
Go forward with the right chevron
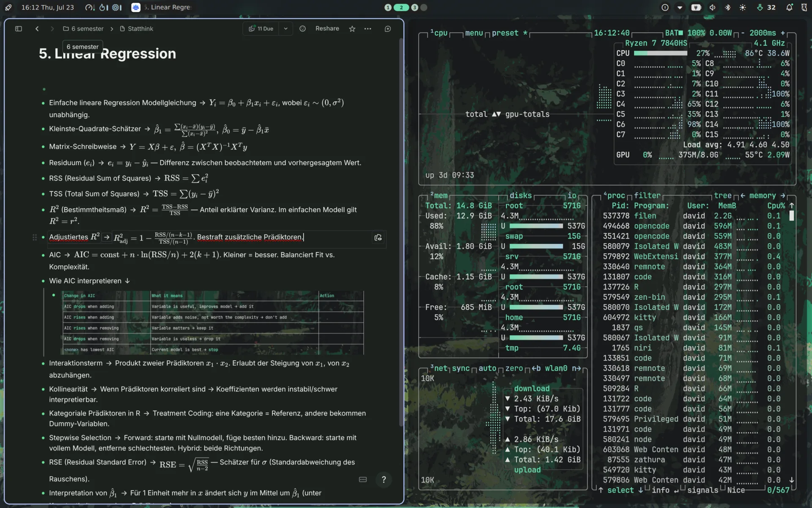52,29
